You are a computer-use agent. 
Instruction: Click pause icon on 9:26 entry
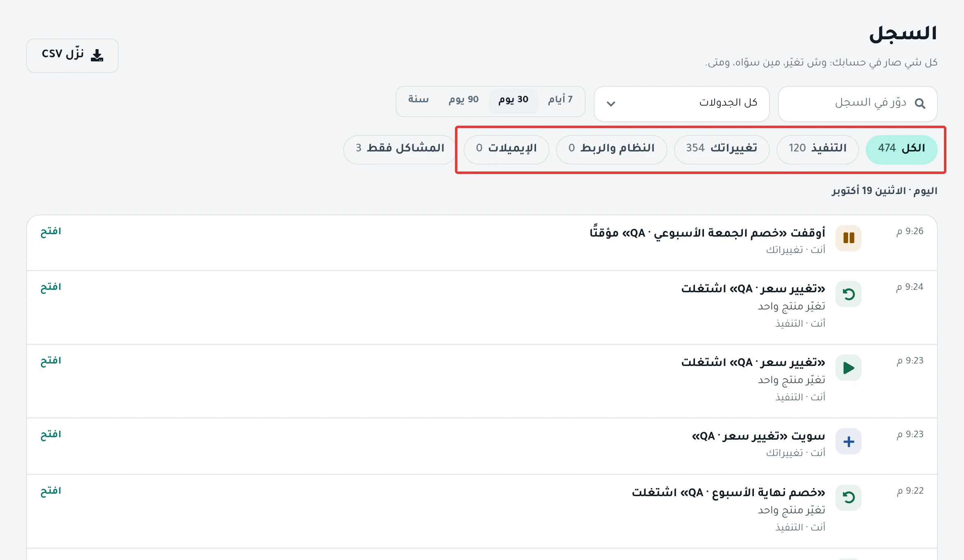tap(849, 238)
